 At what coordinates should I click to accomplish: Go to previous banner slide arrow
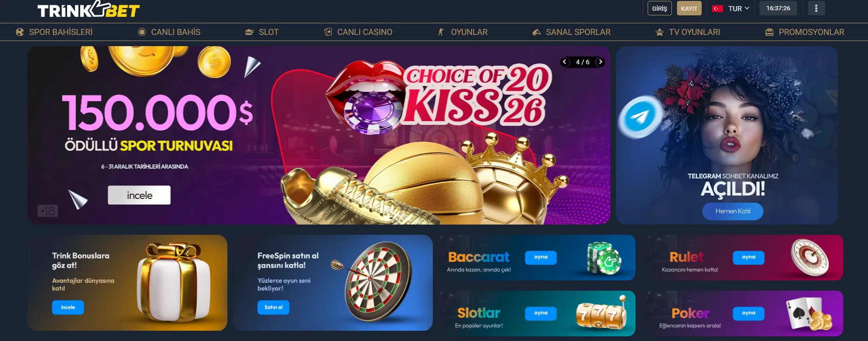coord(565,62)
